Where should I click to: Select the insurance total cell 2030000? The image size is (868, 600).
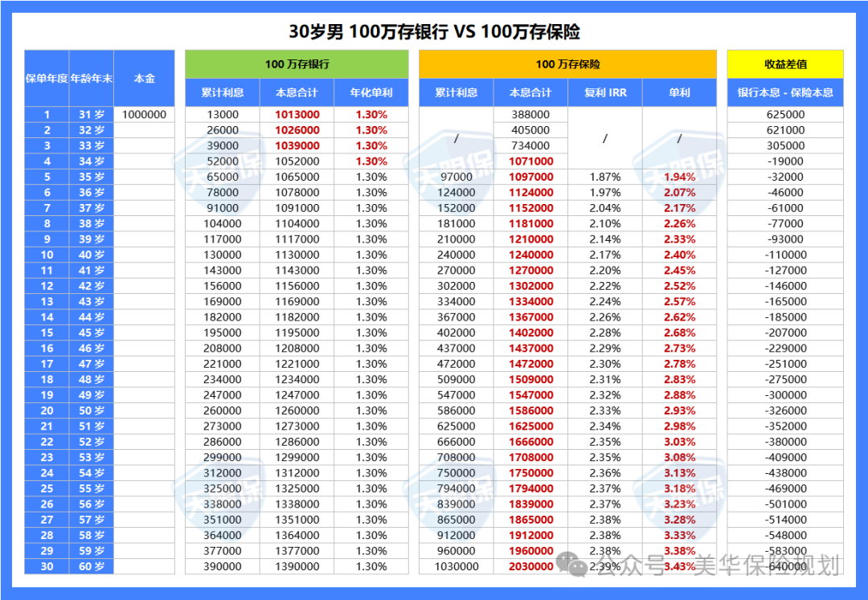point(530,566)
